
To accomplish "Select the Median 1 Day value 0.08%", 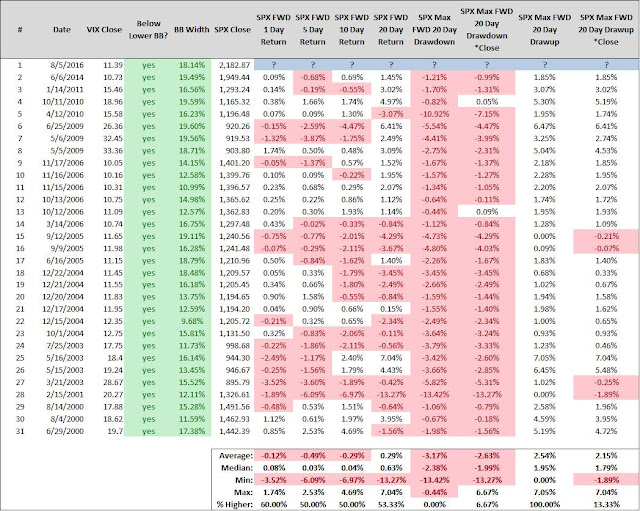I will [273, 468].
